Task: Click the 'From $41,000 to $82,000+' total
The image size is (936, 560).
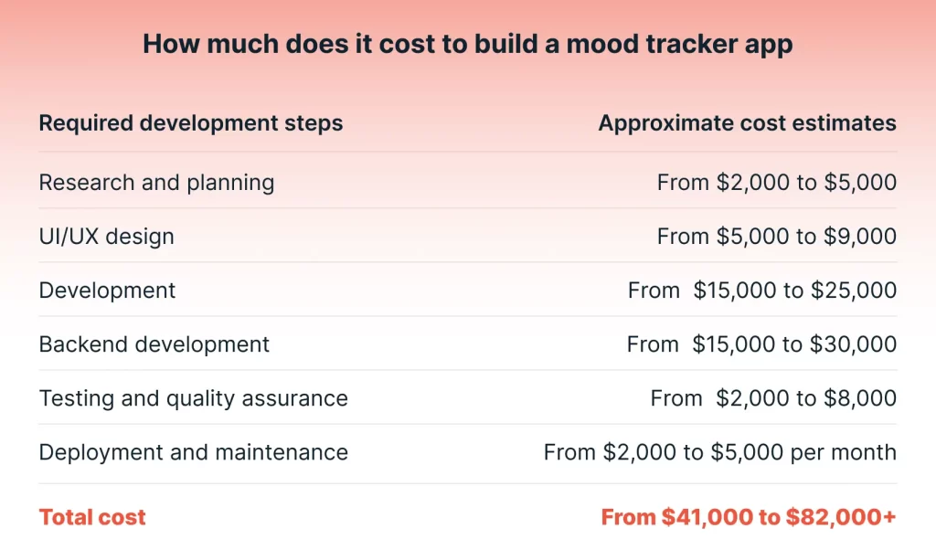Action: point(749,518)
